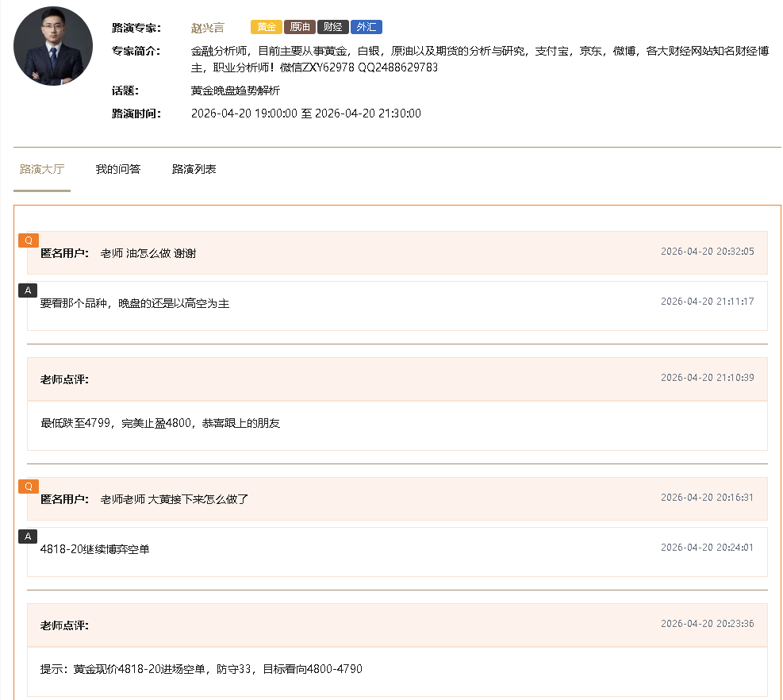Go to the 路演列表 tab
Screen dimensions: 783x700
(x=194, y=169)
